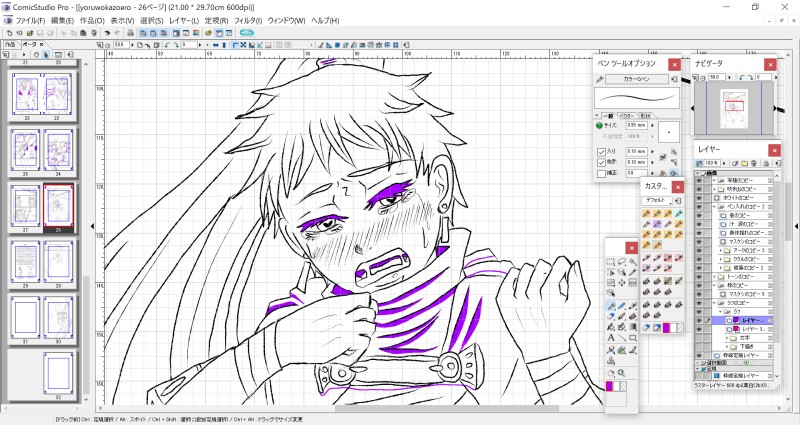
Task: Open the フィルタ(I) menu
Action: click(247, 21)
